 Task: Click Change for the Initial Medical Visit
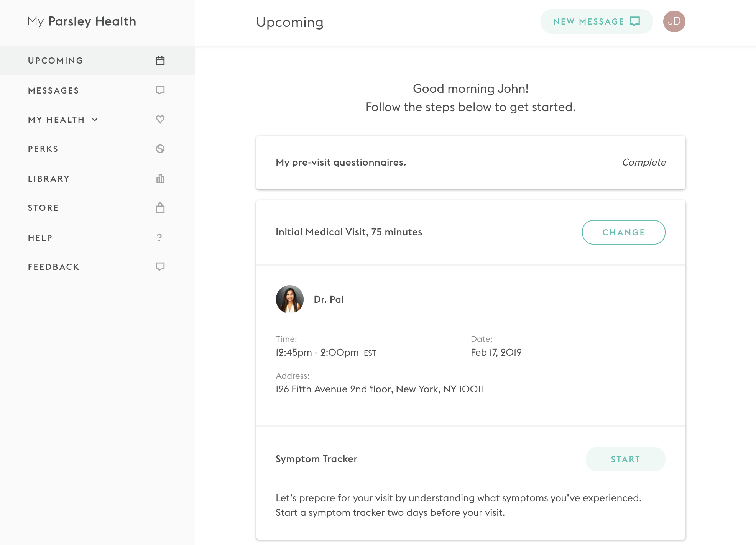tap(623, 232)
